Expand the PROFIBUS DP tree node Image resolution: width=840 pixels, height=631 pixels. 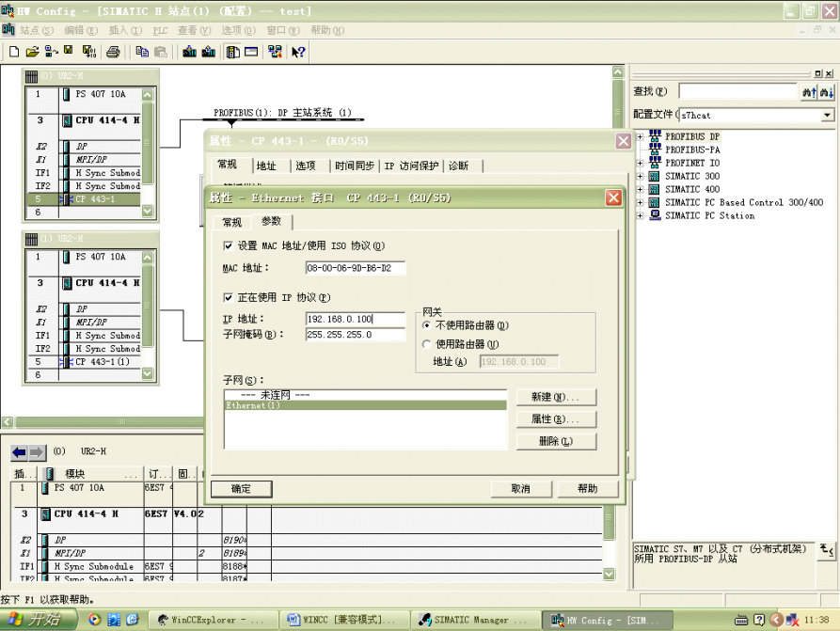pyautogui.click(x=642, y=137)
